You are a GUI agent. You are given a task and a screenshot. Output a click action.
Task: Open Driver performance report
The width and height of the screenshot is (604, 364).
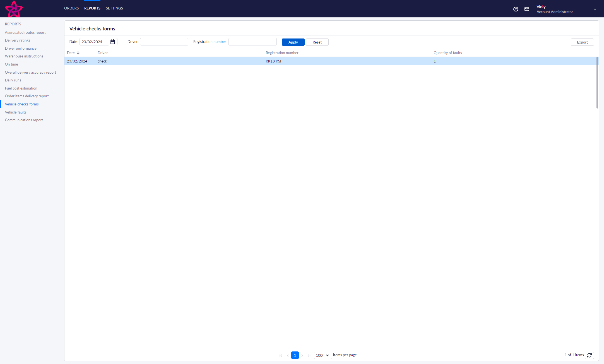coord(21,48)
